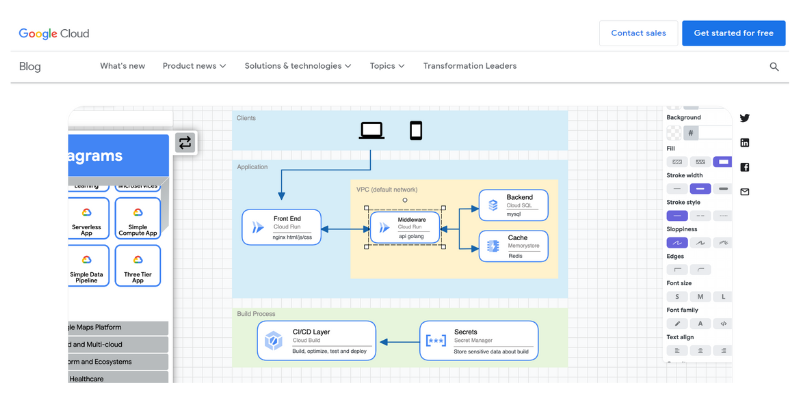Select the CI/CD Layer Cloud Build node

(x=316, y=340)
